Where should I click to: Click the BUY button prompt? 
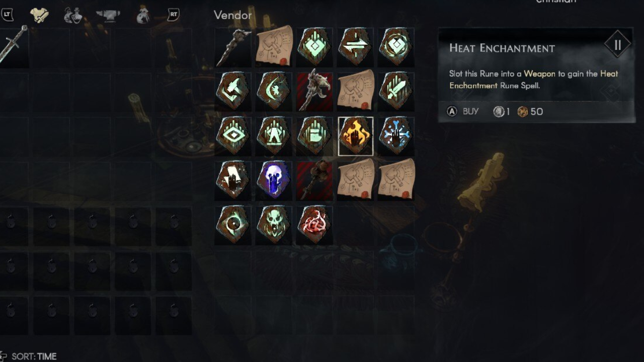click(x=463, y=112)
